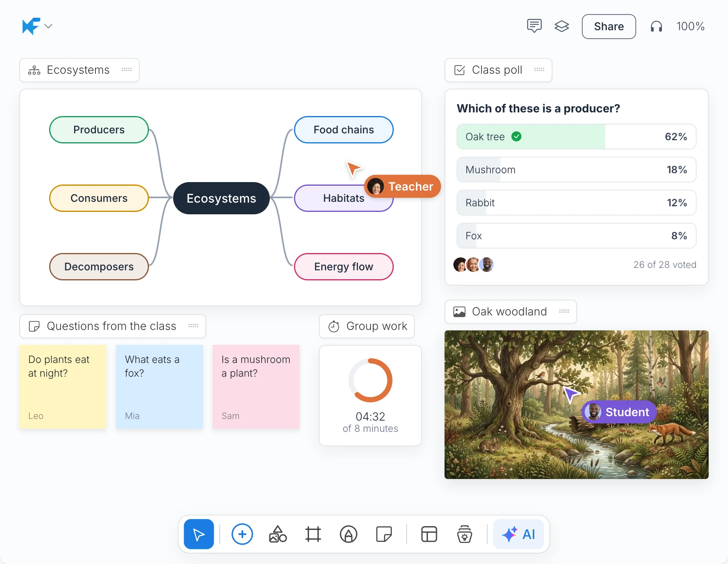Click the timer icon beside Group work
Image resolution: width=728 pixels, height=564 pixels.
coord(334,326)
